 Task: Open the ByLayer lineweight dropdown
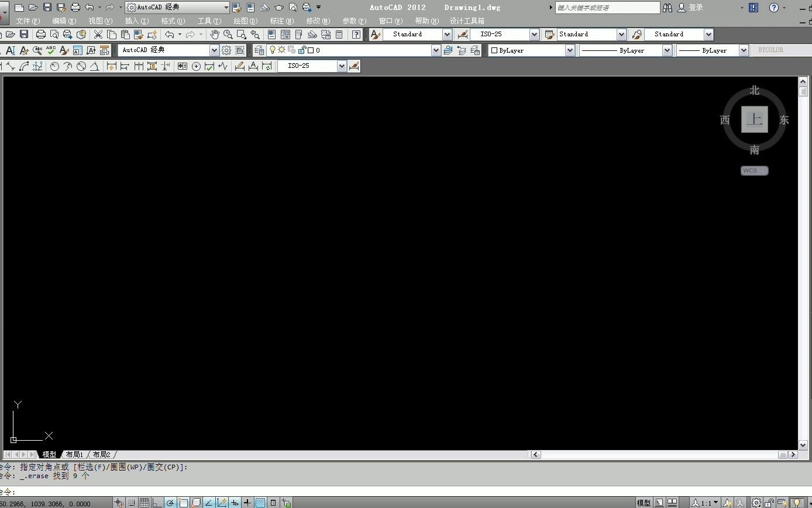[x=744, y=50]
